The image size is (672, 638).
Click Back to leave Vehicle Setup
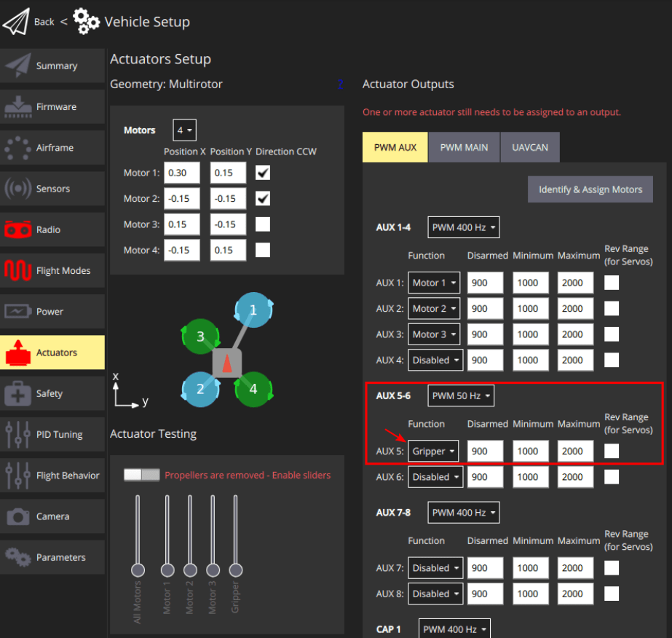[x=44, y=22]
